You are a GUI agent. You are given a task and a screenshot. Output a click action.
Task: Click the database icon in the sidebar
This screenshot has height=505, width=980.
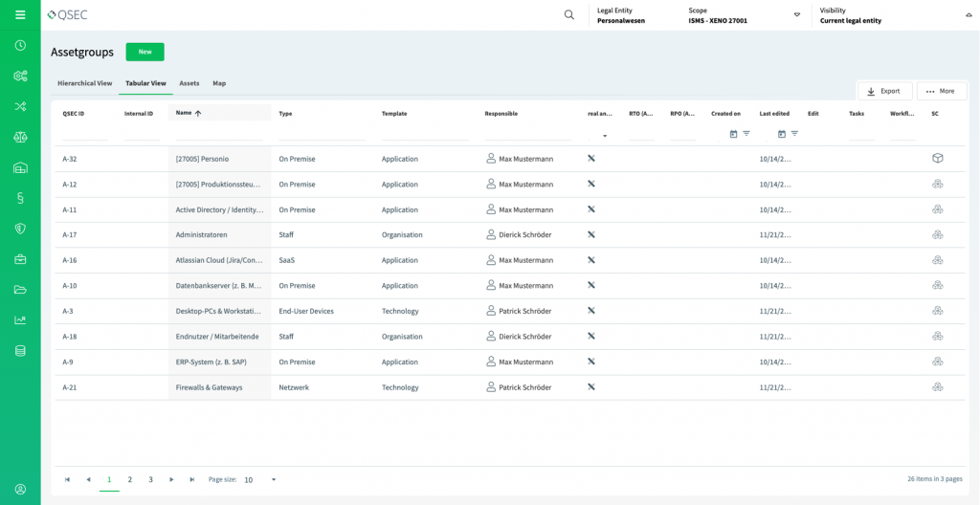[x=20, y=351]
